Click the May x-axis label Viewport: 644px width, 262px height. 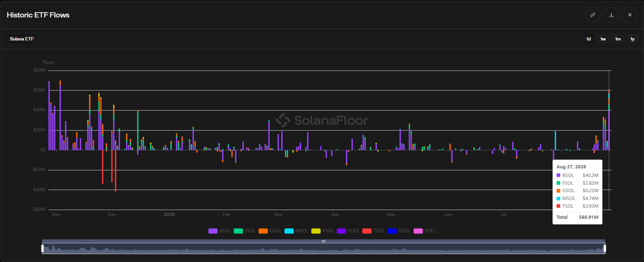click(391, 214)
